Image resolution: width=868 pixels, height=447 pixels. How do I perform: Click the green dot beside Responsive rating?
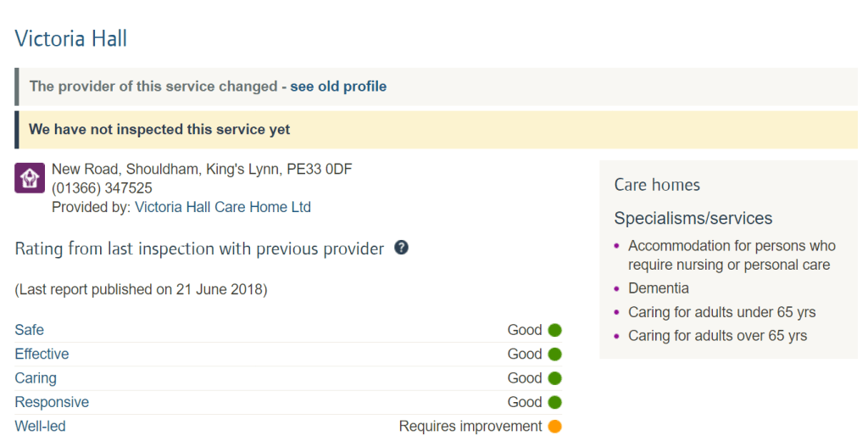tap(555, 402)
